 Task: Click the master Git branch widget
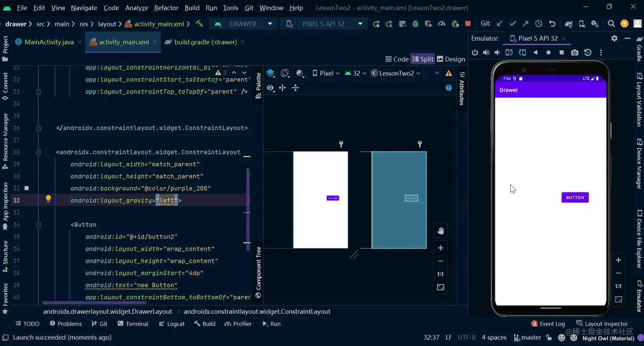[x=527, y=337]
